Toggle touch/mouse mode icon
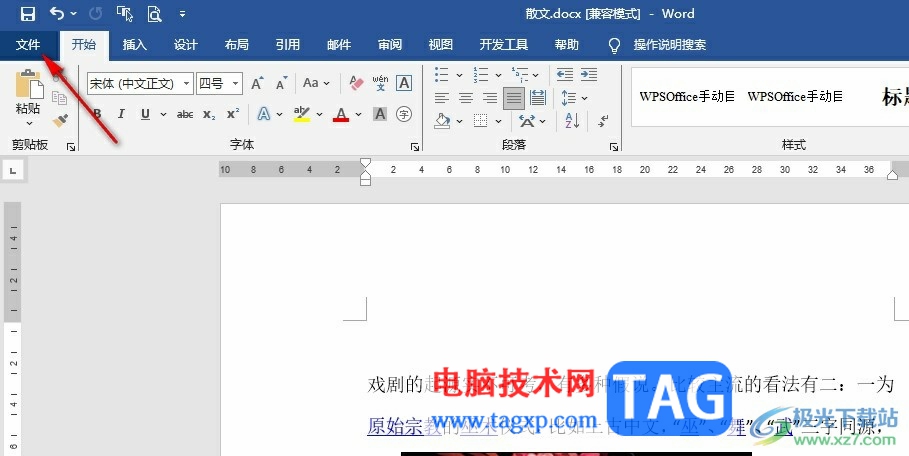Viewport: 909px width, 456px height. (125, 13)
